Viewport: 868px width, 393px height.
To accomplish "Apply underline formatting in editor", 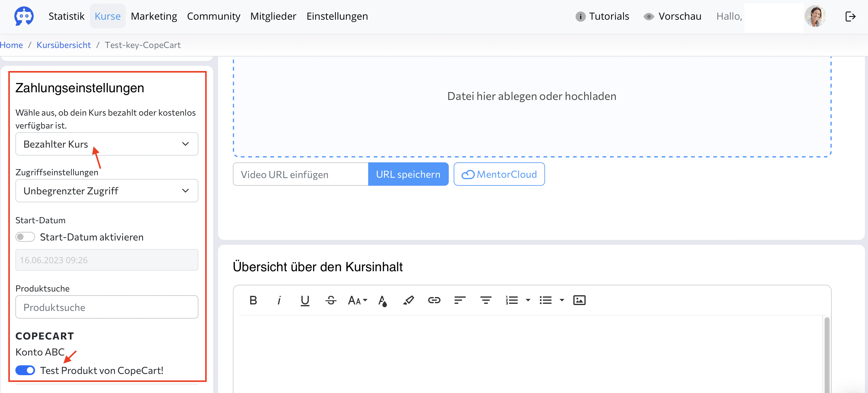I will (305, 300).
